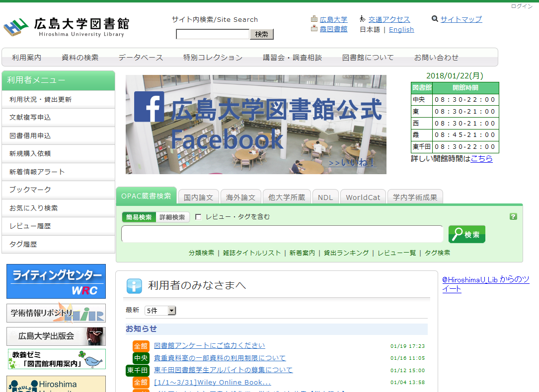Image resolution: width=539 pixels, height=392 pixels.
Task: Open 新着情報アラート in user menu
Action: (59, 172)
